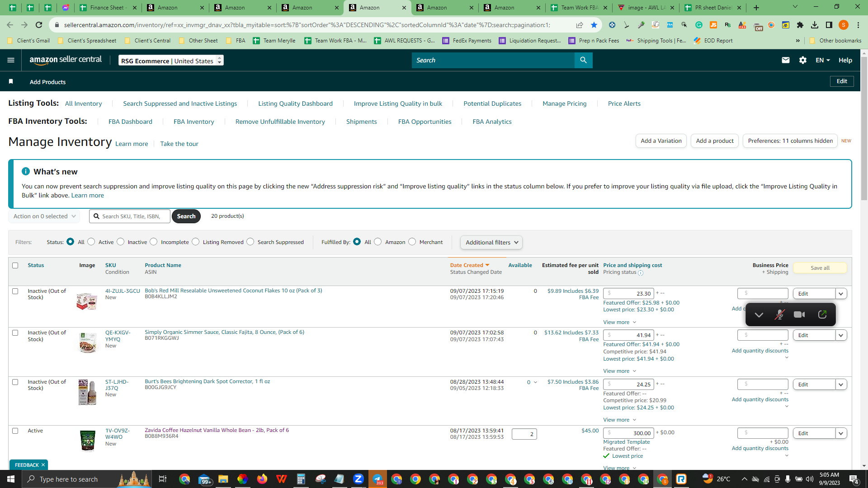
Task: Switch to the Finance Sheet browser tab
Action: [108, 8]
